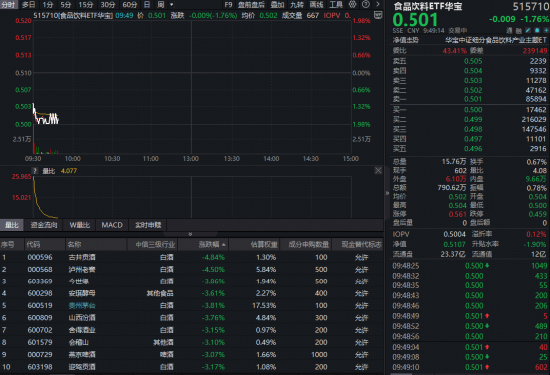This screenshot has width=550, height=375.
Task: Click the 通 badge in quote header
Action: pyautogui.click(x=510, y=31)
